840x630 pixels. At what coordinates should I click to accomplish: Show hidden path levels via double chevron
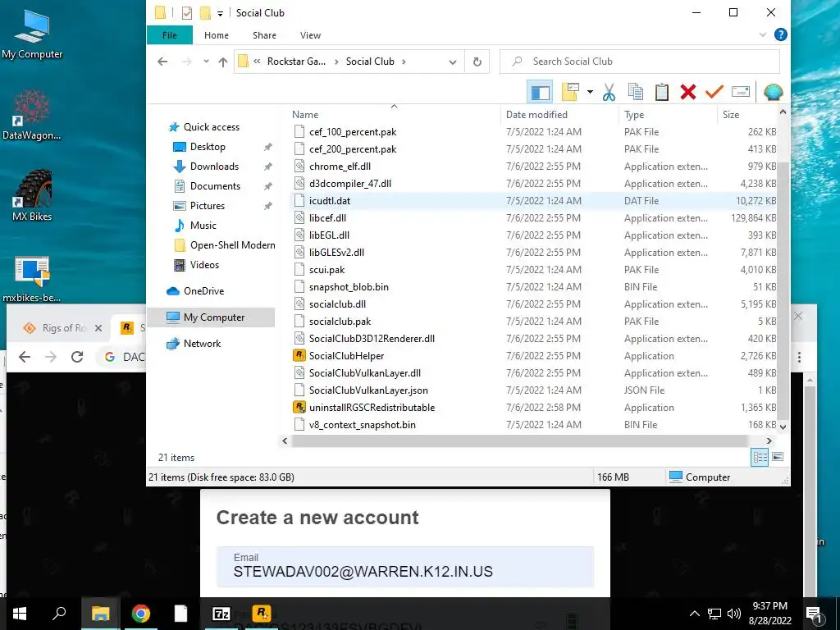tap(257, 62)
